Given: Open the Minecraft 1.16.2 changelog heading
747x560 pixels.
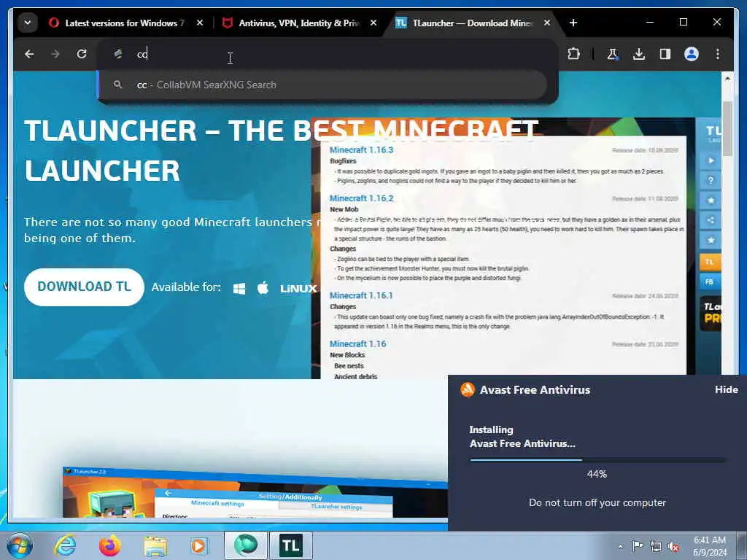Looking at the screenshot, I should pyautogui.click(x=361, y=198).
